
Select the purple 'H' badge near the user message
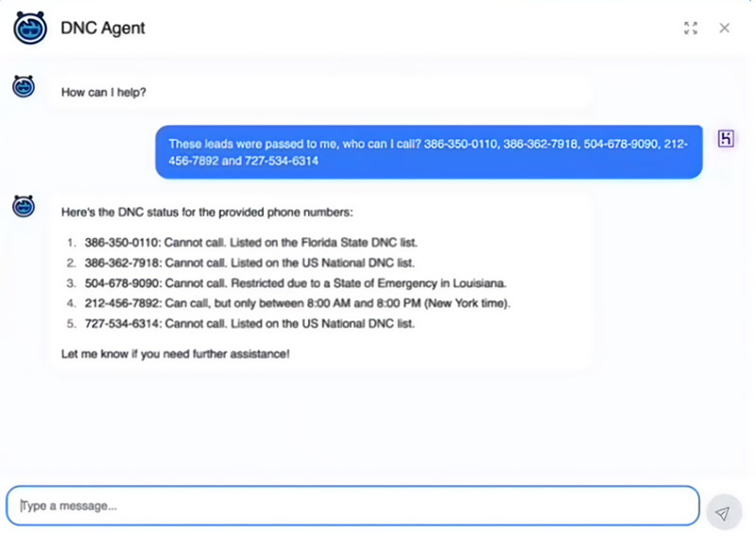pos(726,138)
